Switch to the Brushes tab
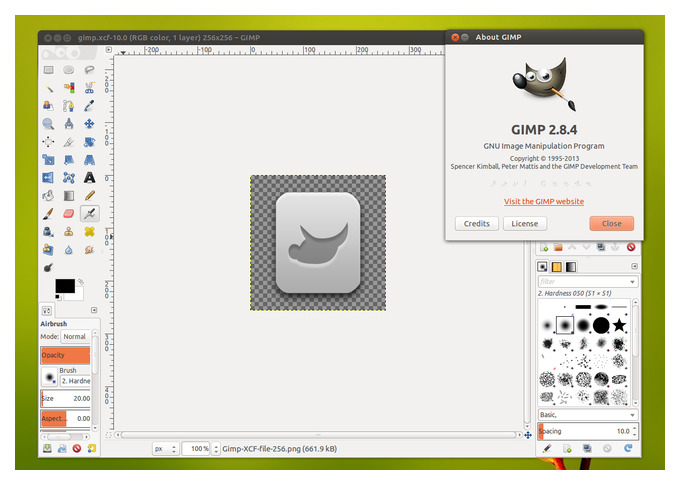 pyautogui.click(x=543, y=267)
